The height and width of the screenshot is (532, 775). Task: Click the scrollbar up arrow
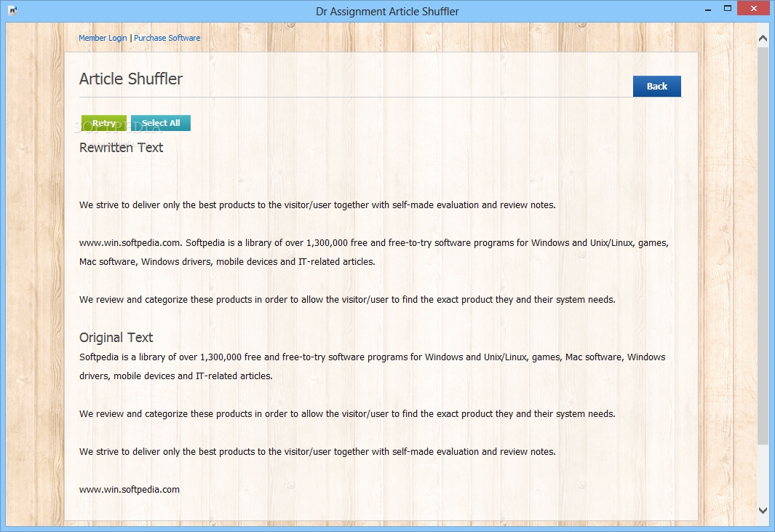[x=763, y=38]
